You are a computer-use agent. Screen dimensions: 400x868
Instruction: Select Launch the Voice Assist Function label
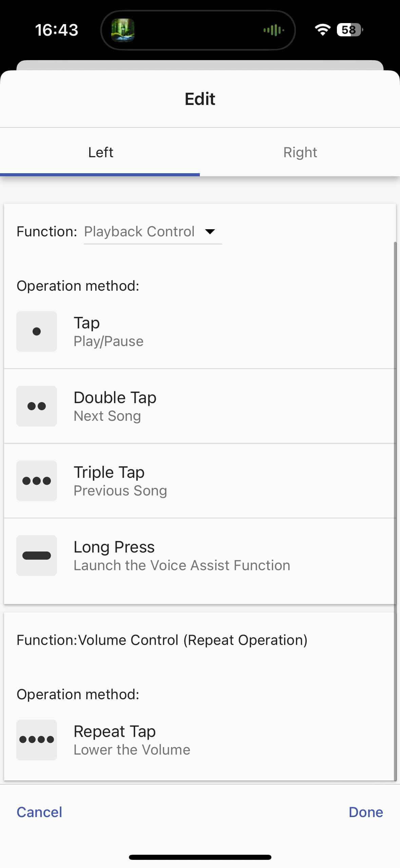(x=182, y=565)
